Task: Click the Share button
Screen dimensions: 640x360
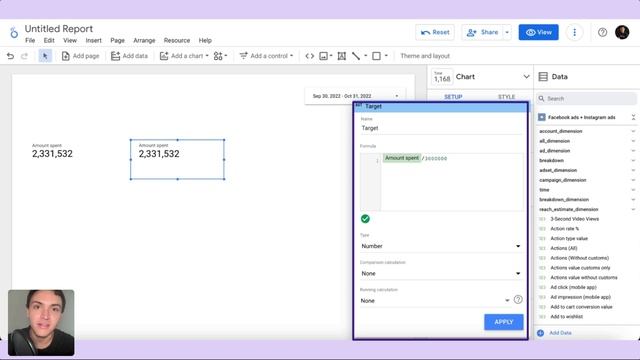Action: (x=482, y=32)
